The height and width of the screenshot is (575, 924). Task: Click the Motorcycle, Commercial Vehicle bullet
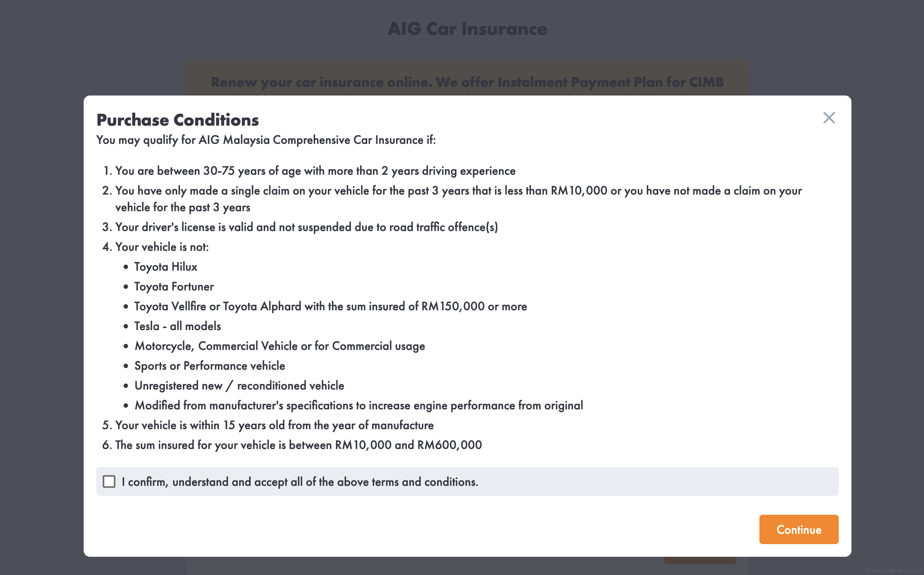(x=280, y=346)
